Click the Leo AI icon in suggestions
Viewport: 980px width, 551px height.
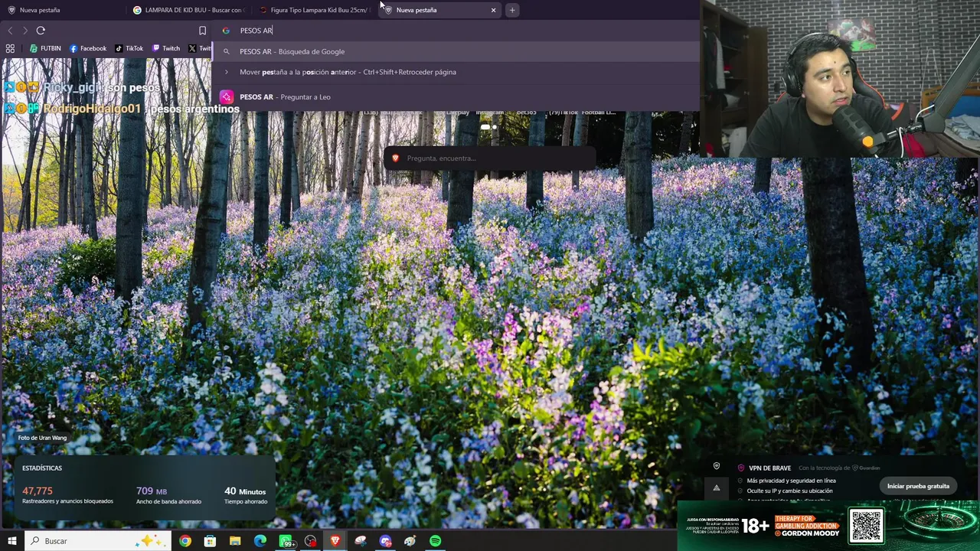[226, 97]
